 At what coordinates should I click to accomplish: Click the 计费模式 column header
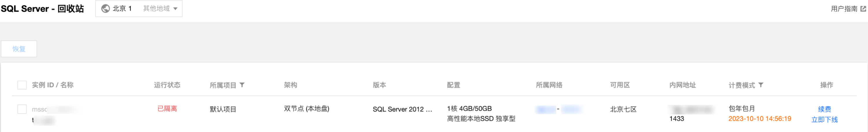[x=741, y=85]
